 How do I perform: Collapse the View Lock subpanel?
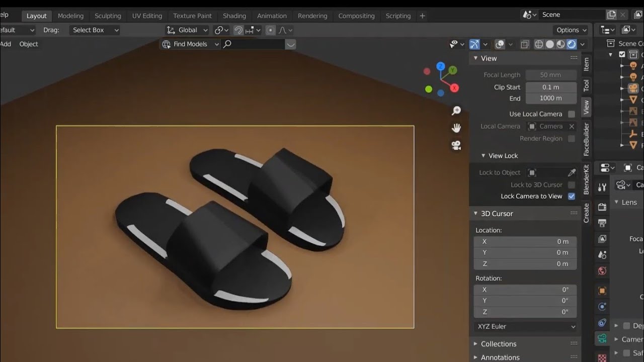(x=484, y=156)
